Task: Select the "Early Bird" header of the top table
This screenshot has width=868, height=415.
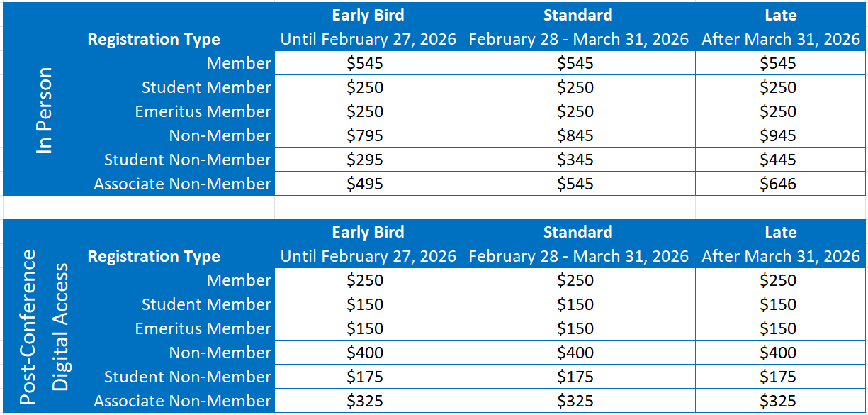Action: (x=368, y=15)
